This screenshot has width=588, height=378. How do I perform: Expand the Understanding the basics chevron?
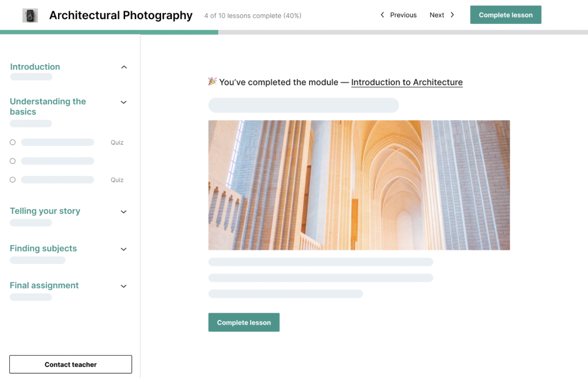pos(124,102)
